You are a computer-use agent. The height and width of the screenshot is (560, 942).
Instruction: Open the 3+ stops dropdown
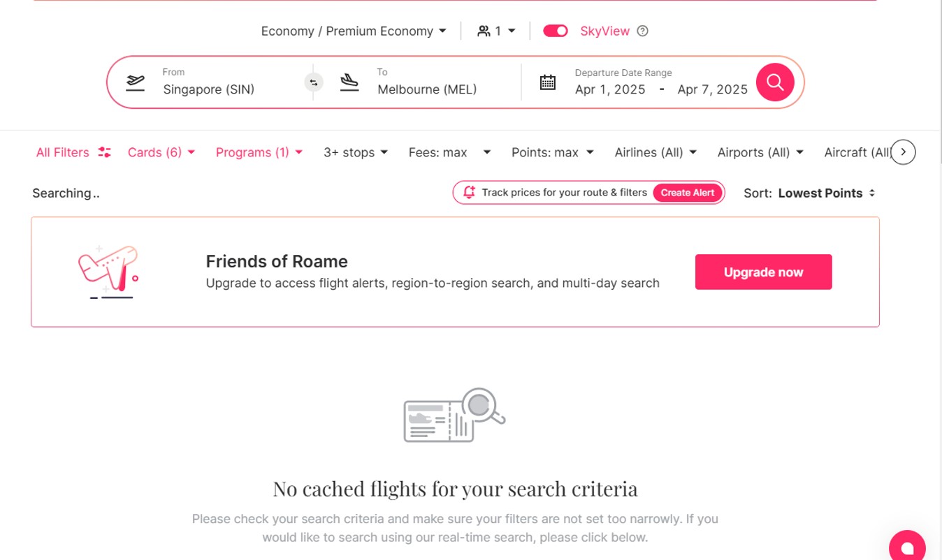(356, 152)
